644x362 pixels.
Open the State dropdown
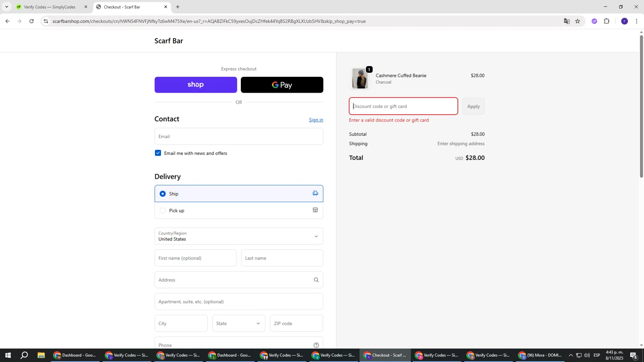tap(239, 323)
